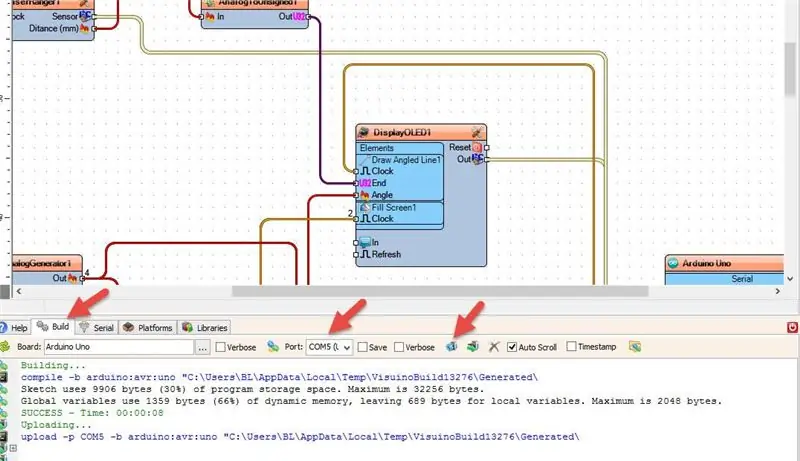Open the Build tab
Image resolution: width=800 pixels, height=461 pixels.
point(53,327)
